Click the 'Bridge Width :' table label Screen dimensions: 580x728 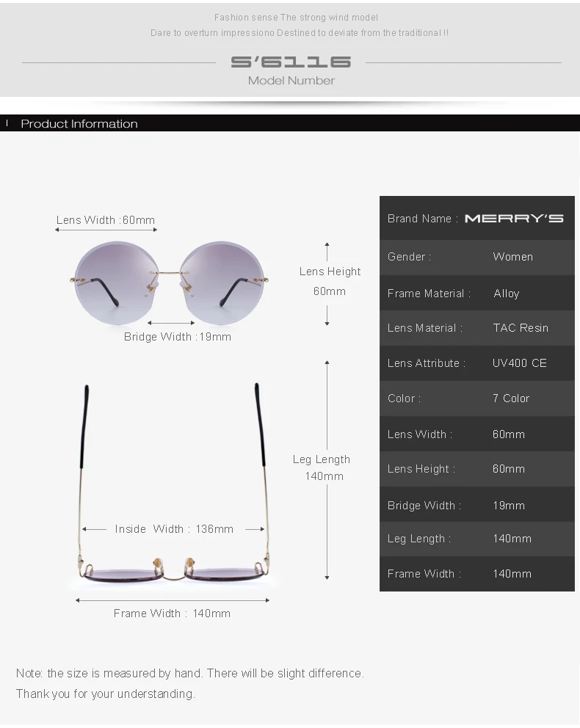pos(424,506)
